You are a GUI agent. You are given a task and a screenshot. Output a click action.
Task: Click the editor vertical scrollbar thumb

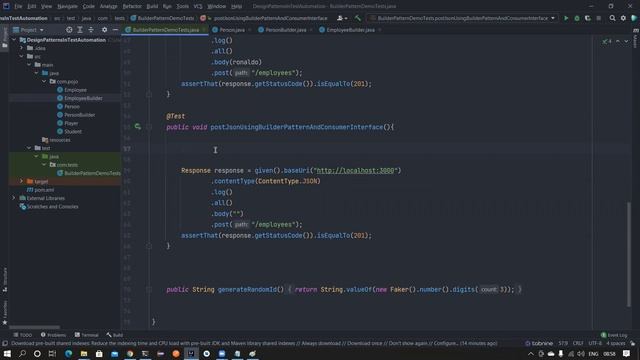coord(629,253)
